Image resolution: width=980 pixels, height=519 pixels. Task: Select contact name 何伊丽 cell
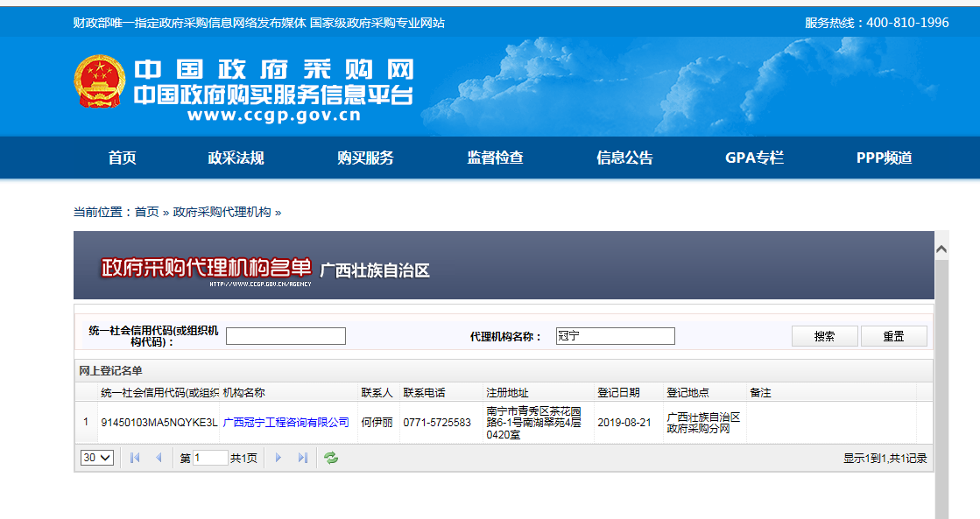[x=377, y=423]
